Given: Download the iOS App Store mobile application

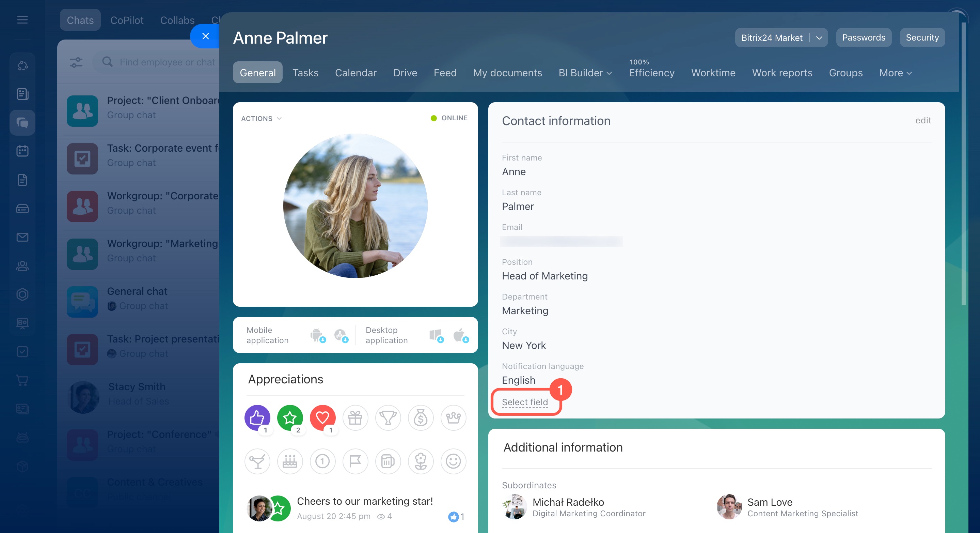Looking at the screenshot, I should point(341,335).
